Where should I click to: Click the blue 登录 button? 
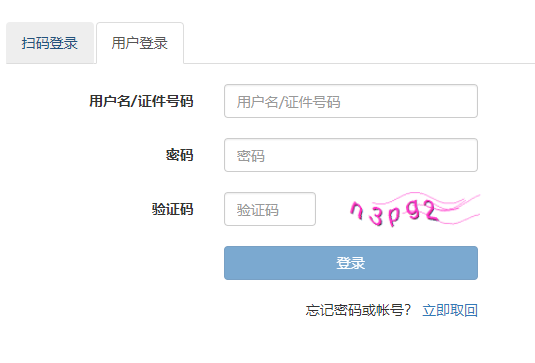click(351, 263)
